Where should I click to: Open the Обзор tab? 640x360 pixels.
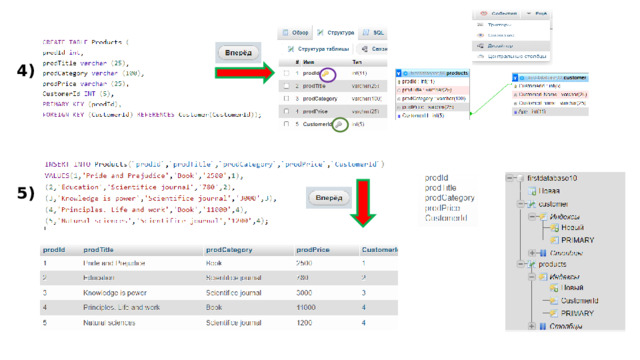tap(296, 33)
